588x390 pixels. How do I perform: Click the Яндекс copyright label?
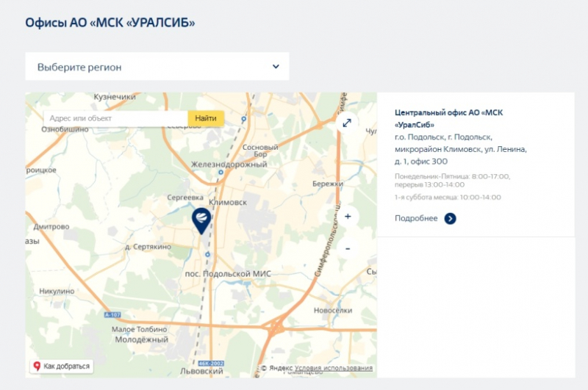click(x=277, y=368)
